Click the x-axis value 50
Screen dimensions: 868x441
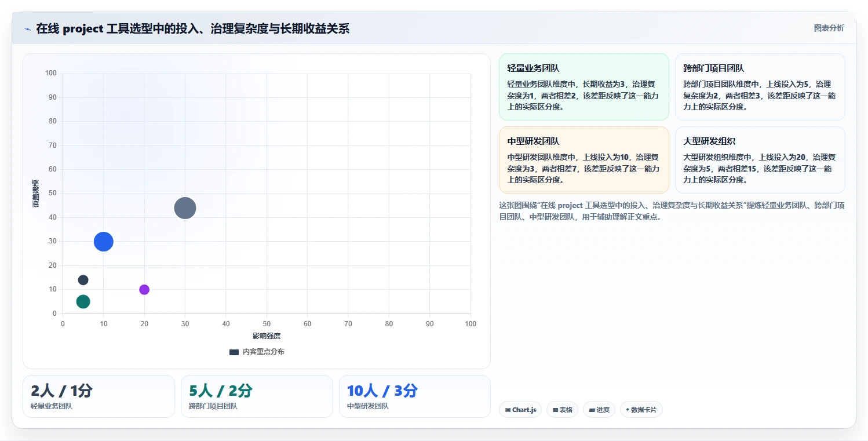267,324
